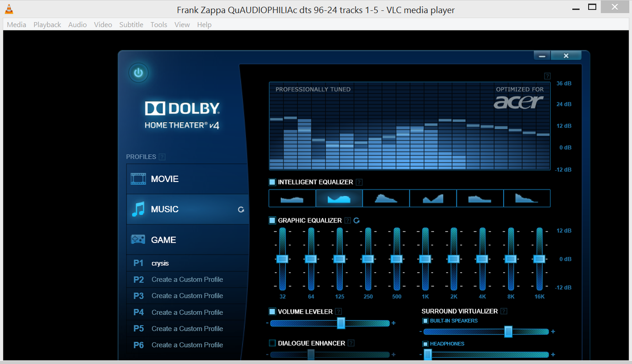The width and height of the screenshot is (632, 364).
Task: Open the Playback menu
Action: pos(47,25)
